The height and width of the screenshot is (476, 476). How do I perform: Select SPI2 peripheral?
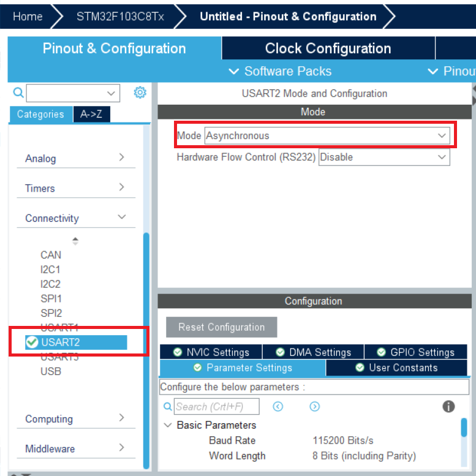pos(51,313)
